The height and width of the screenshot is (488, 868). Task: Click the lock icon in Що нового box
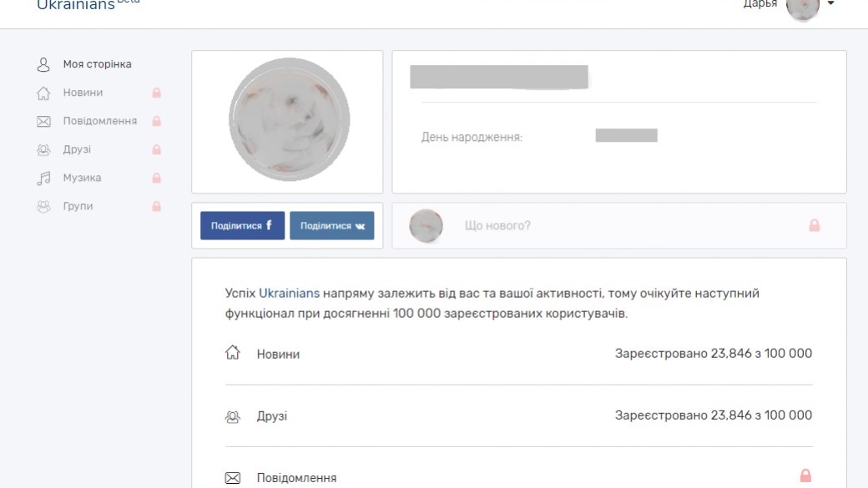(815, 225)
